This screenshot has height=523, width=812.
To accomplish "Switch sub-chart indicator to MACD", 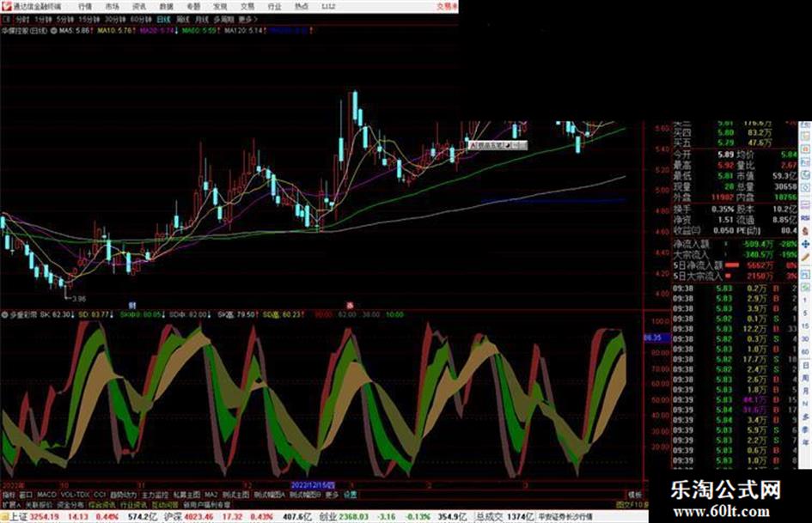I will click(x=46, y=495).
